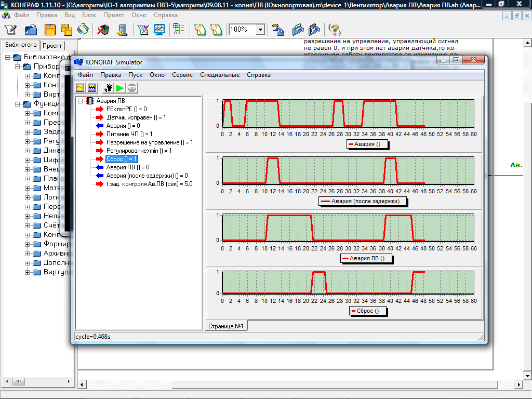Click the 1010 checkmark verify icon
532x399 pixels.
(x=143, y=30)
